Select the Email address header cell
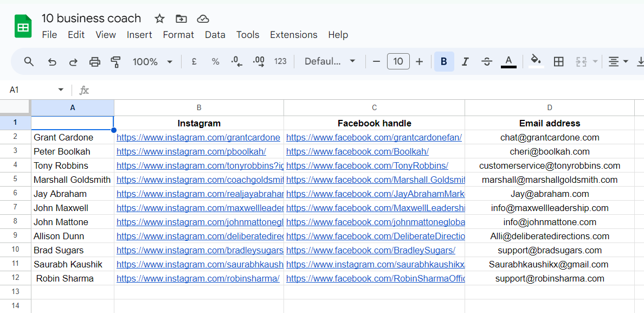 tap(550, 123)
